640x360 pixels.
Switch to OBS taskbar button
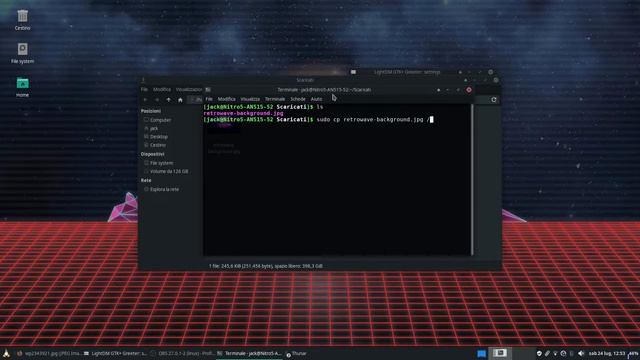182,353
